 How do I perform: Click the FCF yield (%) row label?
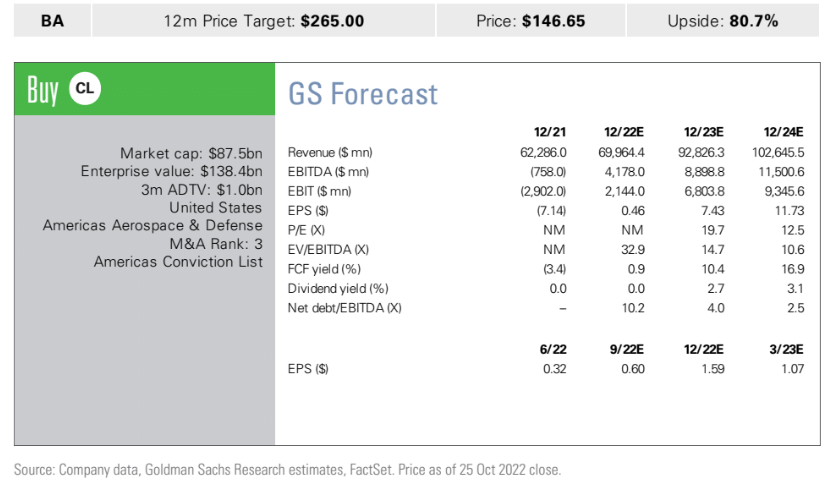pos(322,269)
